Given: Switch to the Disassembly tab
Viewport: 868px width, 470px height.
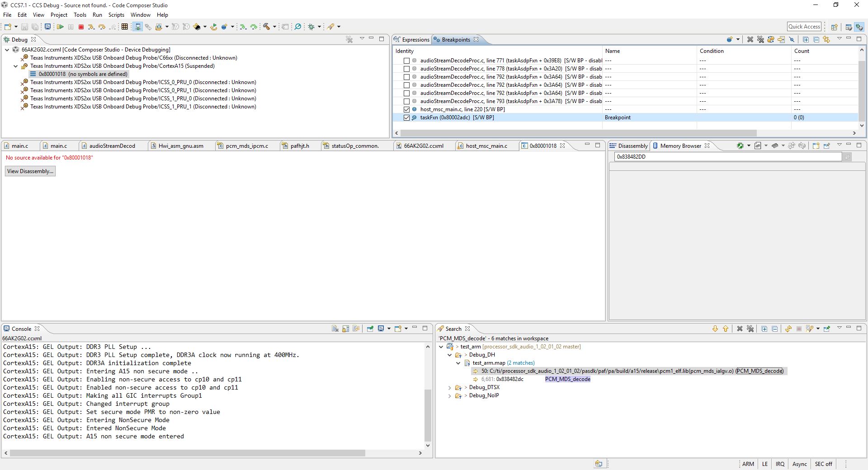Looking at the screenshot, I should point(629,146).
